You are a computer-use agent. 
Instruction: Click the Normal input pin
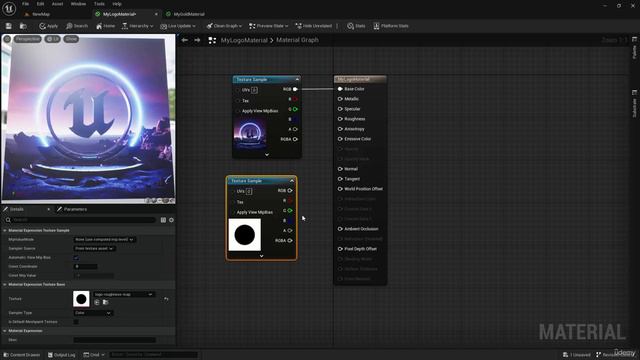click(x=340, y=169)
